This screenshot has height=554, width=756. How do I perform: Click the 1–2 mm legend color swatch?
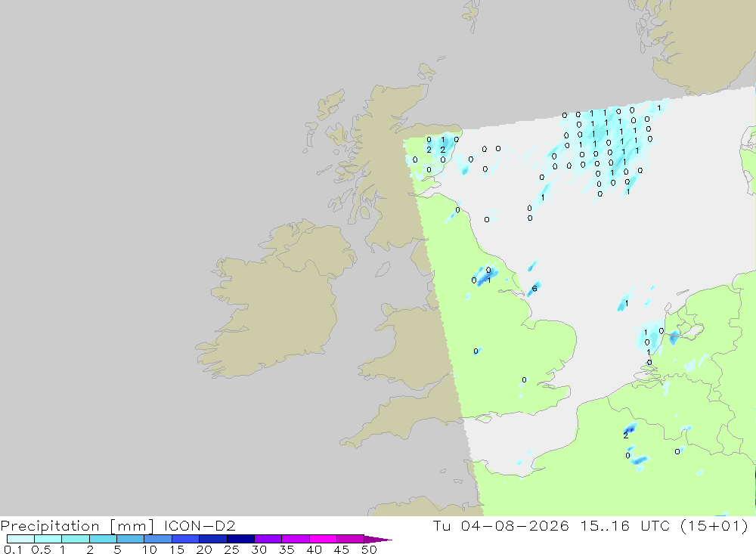tap(76, 539)
